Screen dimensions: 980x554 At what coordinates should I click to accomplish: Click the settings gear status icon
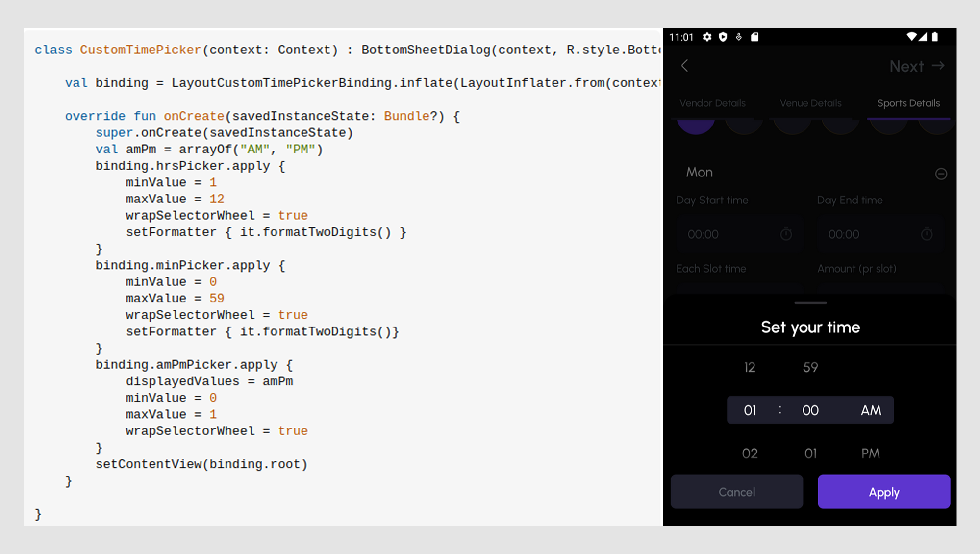[706, 37]
